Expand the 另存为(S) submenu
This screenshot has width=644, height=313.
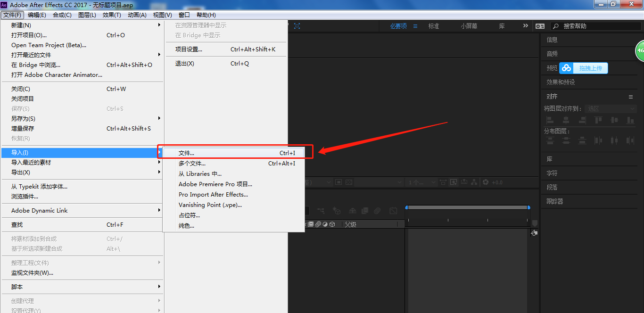pos(82,119)
